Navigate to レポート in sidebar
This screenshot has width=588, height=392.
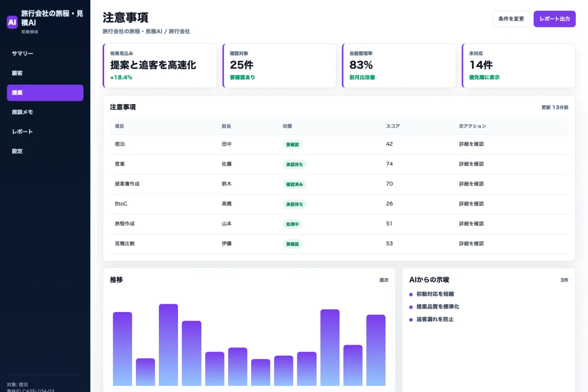[x=45, y=131]
